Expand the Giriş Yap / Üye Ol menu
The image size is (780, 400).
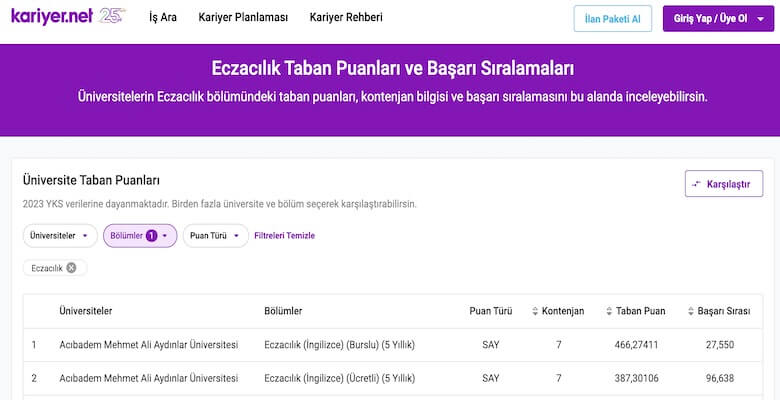coord(718,19)
